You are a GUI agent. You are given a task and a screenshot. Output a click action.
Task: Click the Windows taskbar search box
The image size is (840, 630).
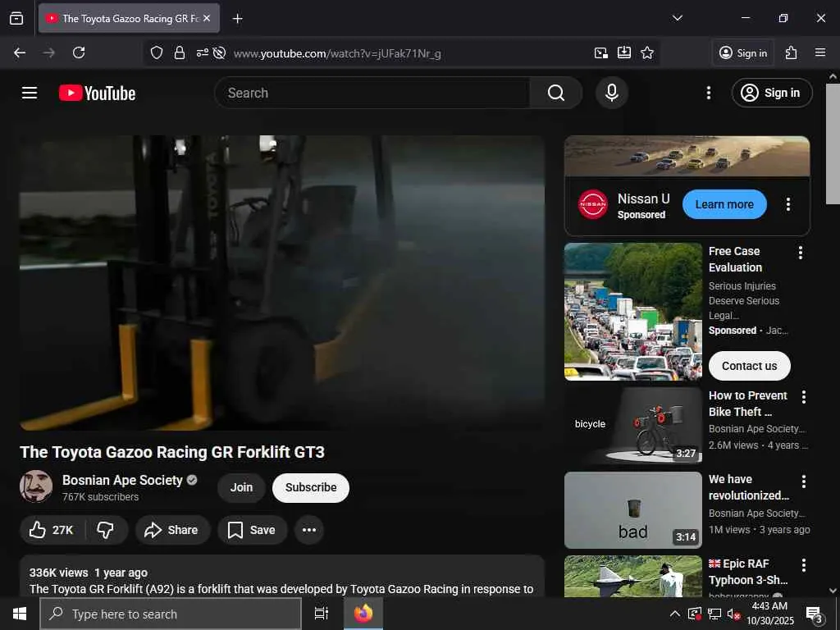click(171, 614)
